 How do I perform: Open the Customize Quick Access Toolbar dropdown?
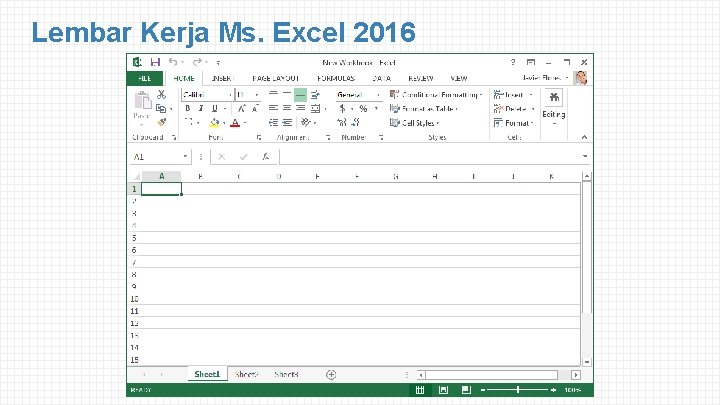219,62
